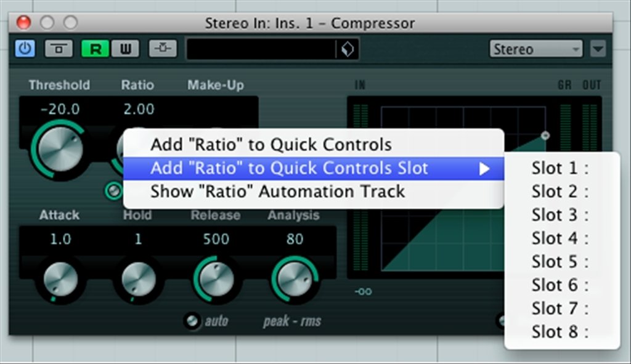Open the preset browser diamond icon
Image resolution: width=631 pixels, height=364 pixels.
click(x=348, y=49)
